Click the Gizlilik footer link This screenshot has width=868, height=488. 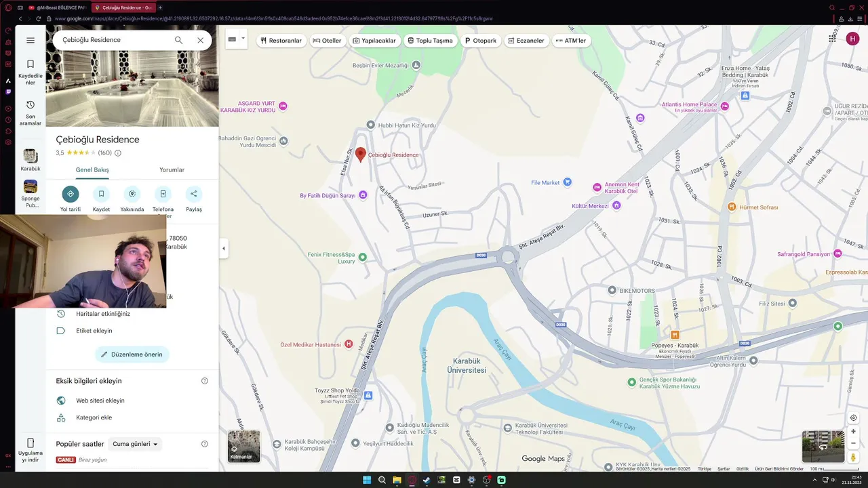click(x=743, y=469)
